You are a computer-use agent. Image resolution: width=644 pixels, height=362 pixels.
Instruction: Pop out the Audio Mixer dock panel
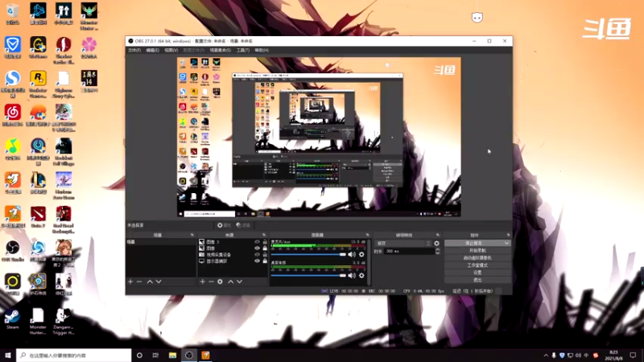368,235
